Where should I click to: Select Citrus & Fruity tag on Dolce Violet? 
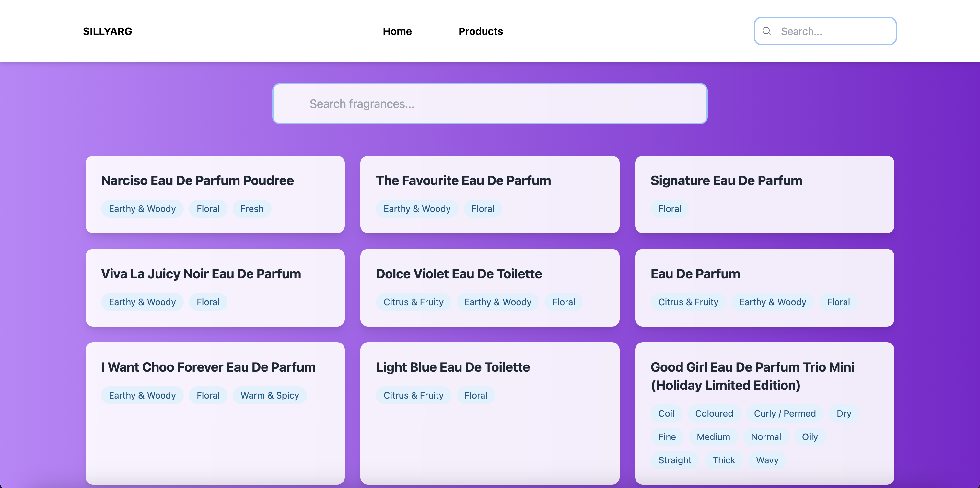tap(413, 302)
